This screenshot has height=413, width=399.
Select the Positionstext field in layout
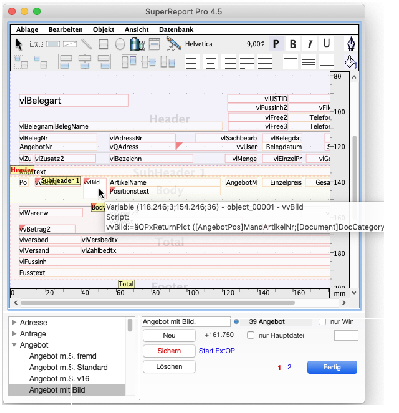point(165,191)
